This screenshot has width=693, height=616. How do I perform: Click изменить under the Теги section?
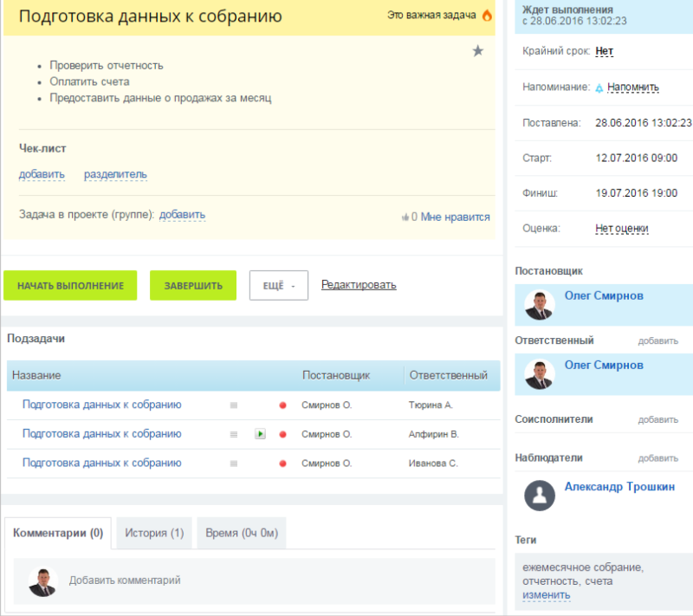(547, 595)
